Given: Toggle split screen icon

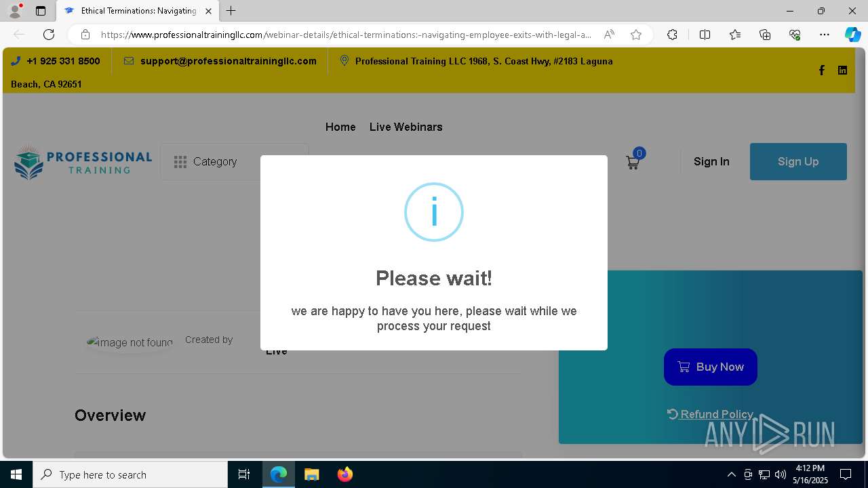Looking at the screenshot, I should (x=705, y=35).
